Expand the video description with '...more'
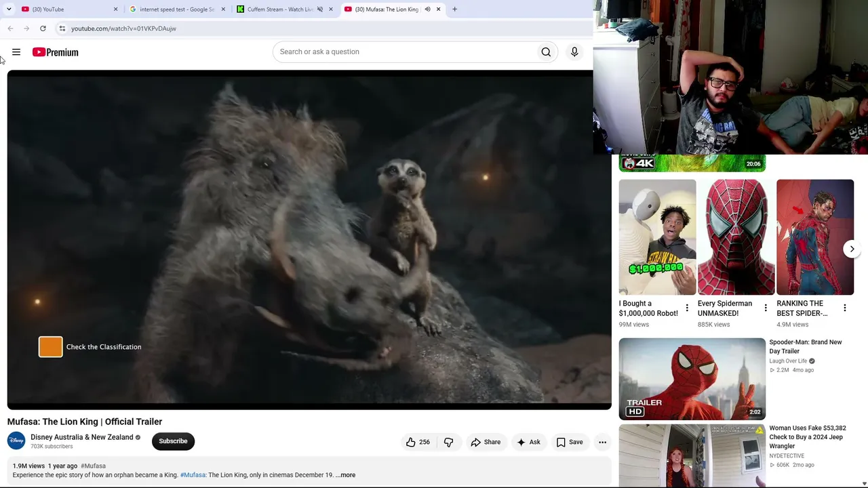 [346, 475]
